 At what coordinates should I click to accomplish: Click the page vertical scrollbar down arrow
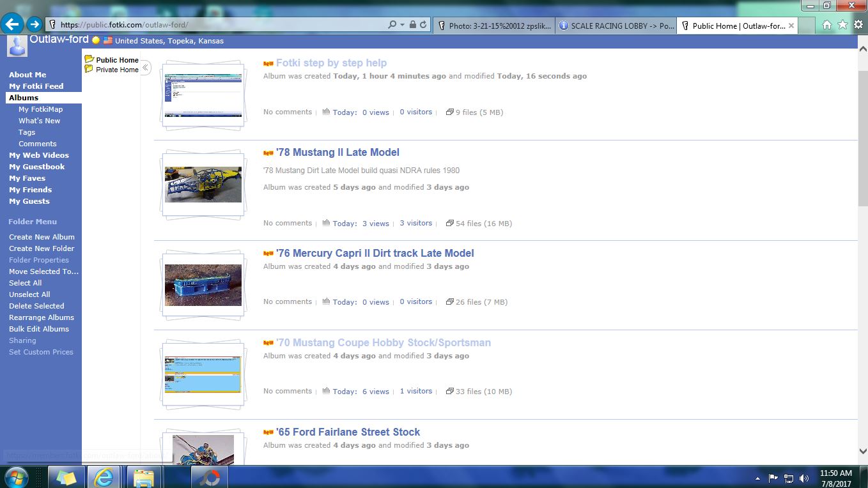tap(862, 450)
